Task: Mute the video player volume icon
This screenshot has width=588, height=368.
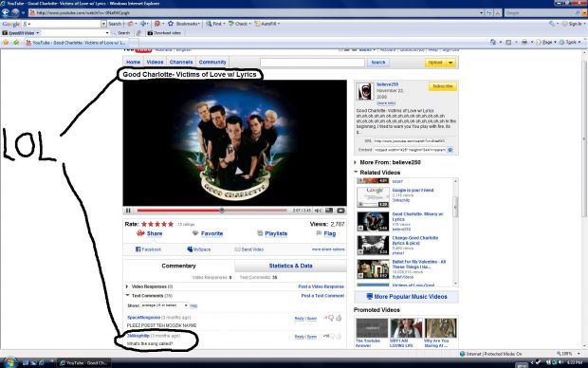Action: [318, 211]
